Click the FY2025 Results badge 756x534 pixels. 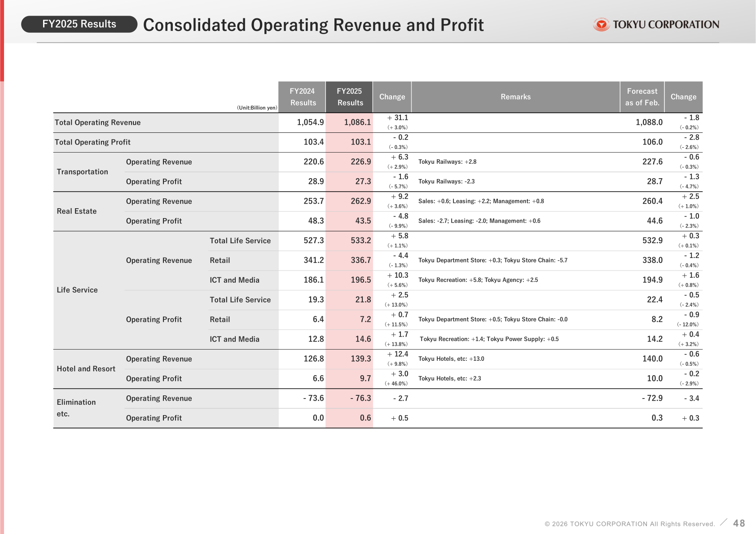79,24
